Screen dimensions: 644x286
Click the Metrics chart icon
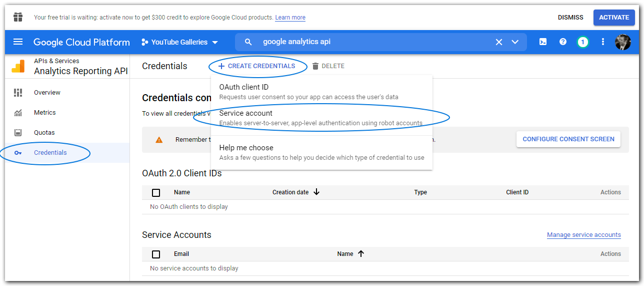pyautogui.click(x=18, y=113)
